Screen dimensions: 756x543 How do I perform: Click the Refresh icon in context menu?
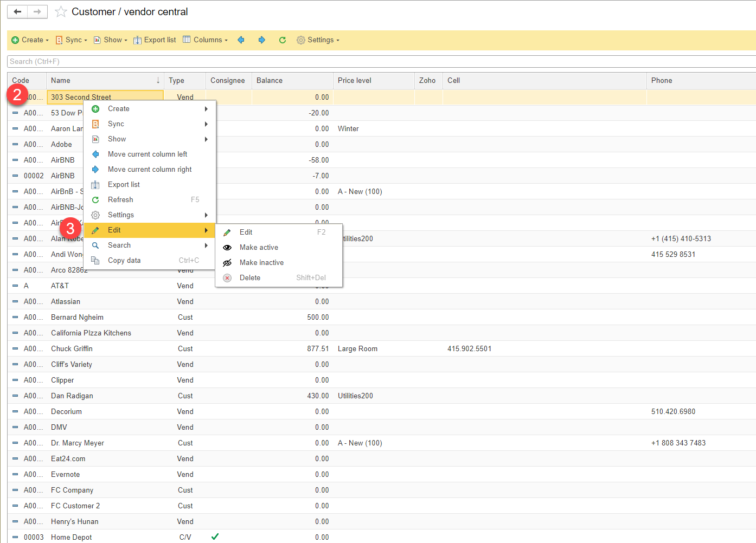coord(95,200)
